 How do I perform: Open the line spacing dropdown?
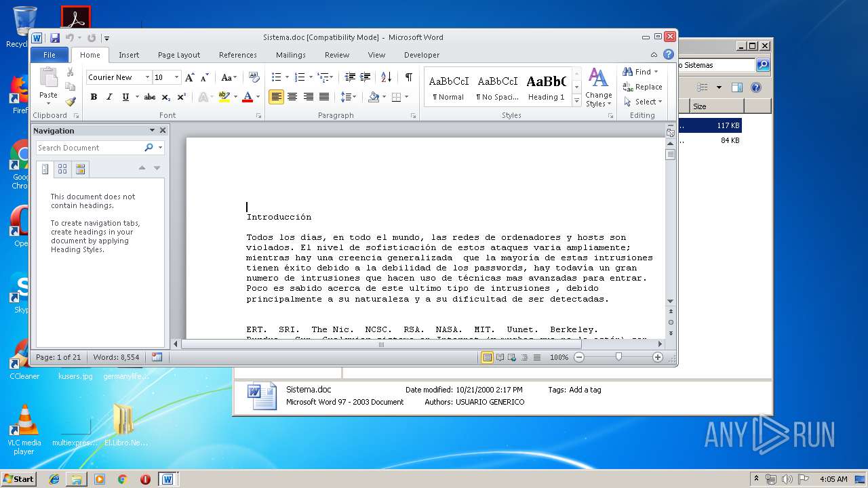pos(349,97)
